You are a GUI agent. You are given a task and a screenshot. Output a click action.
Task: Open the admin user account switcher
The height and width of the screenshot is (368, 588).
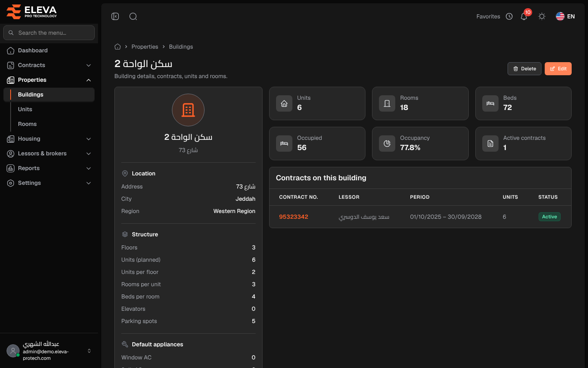point(49,351)
